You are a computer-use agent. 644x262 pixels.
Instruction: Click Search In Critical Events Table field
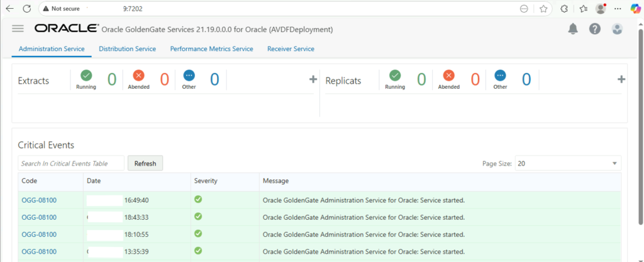pyautogui.click(x=71, y=163)
